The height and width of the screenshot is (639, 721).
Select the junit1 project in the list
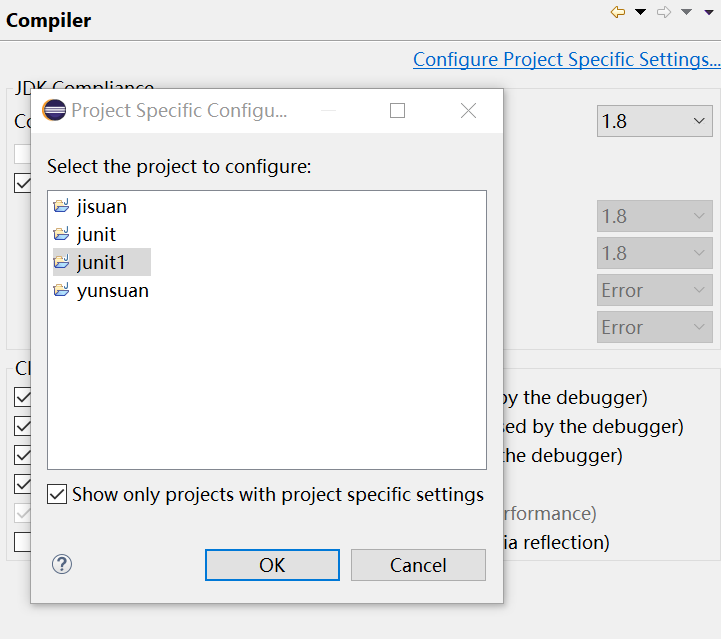point(102,263)
